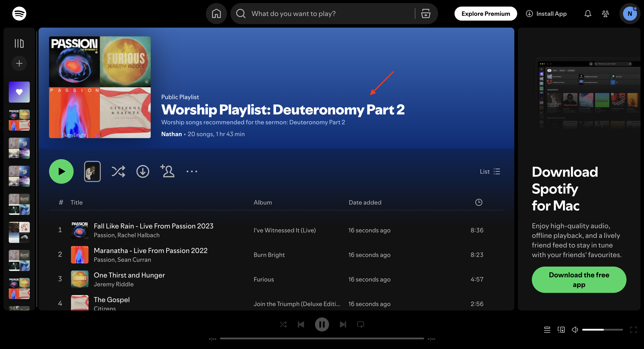The width and height of the screenshot is (644, 349).
Task: Open the playback queue
Action: point(547,330)
